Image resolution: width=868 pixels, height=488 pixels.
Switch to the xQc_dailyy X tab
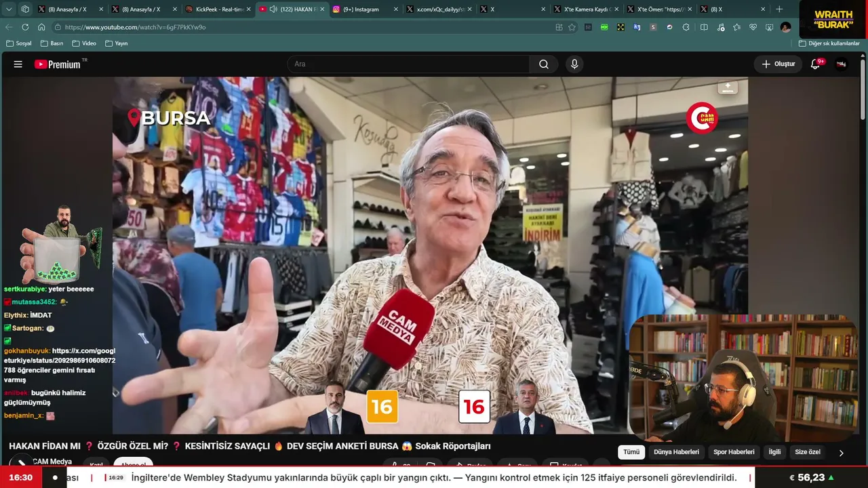pos(438,9)
